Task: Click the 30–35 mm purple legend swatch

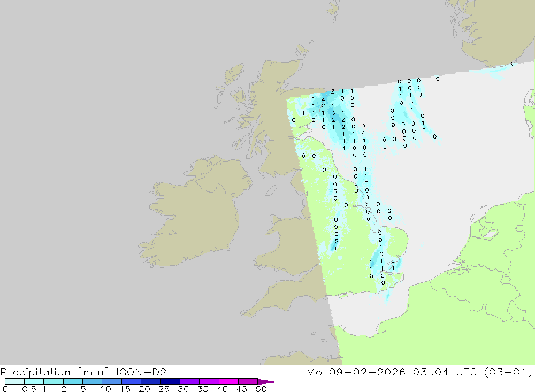Action: (x=190, y=381)
